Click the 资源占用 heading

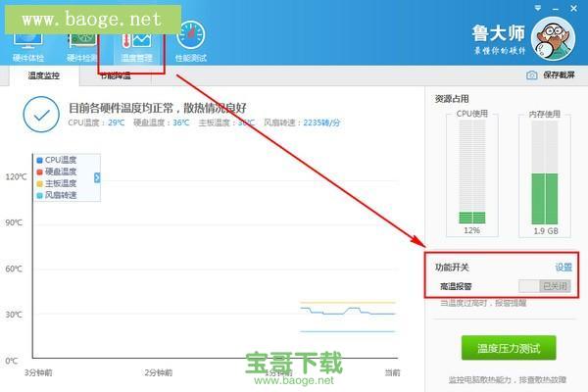coord(452,99)
